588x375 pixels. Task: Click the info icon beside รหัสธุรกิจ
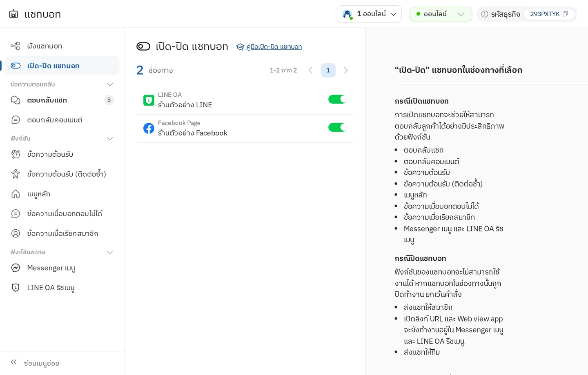click(485, 14)
